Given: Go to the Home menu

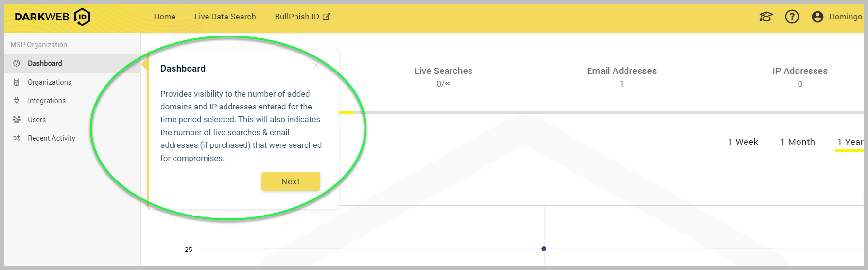Looking at the screenshot, I should 165,17.
